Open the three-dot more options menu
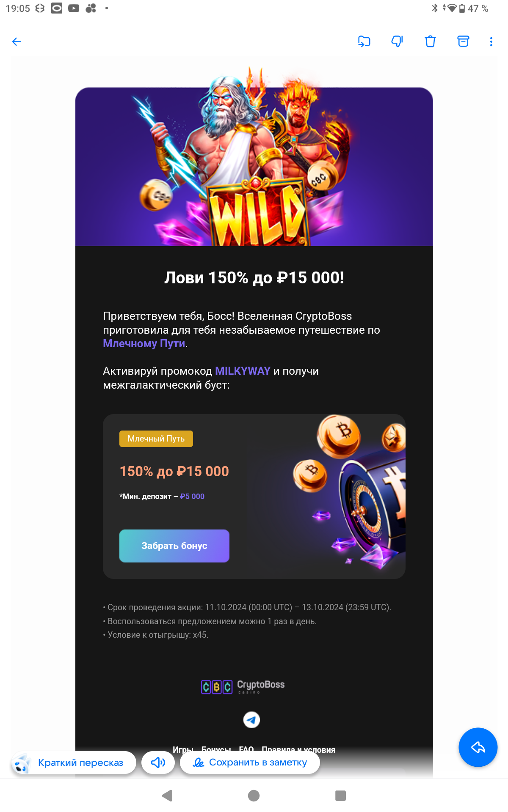The image size is (508, 812). (491, 41)
